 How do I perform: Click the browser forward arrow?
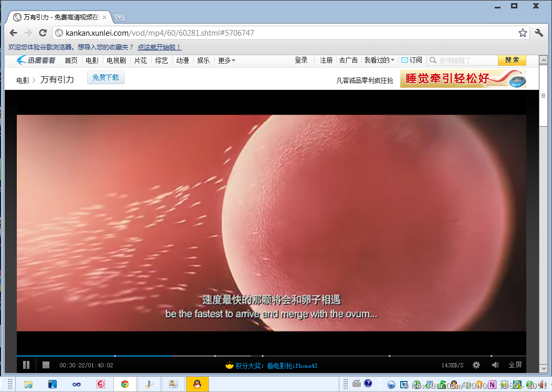click(x=28, y=33)
